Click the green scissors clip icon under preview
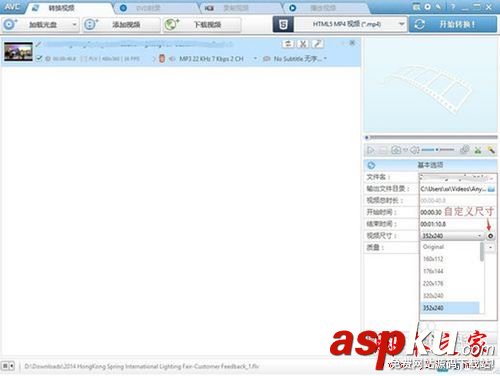The width and height of the screenshot is (500, 376). 478,150
